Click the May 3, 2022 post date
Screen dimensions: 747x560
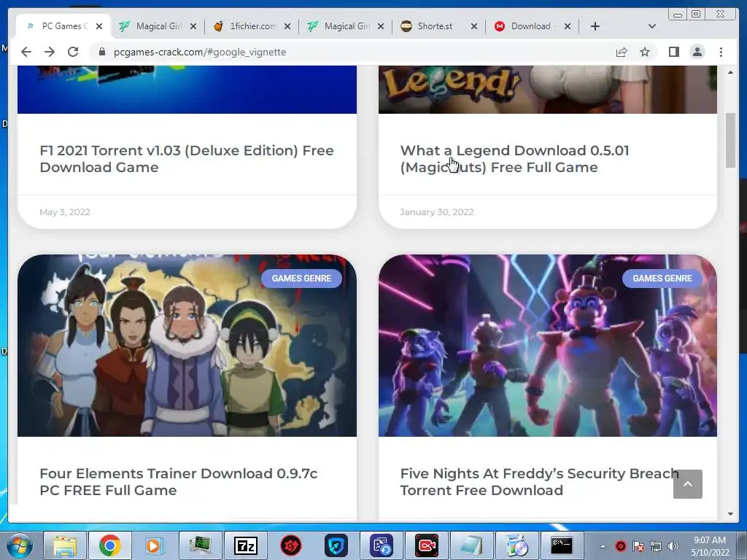click(x=65, y=212)
